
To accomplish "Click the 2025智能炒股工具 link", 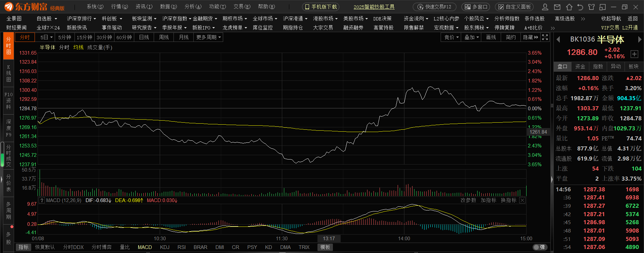I will [374, 7].
